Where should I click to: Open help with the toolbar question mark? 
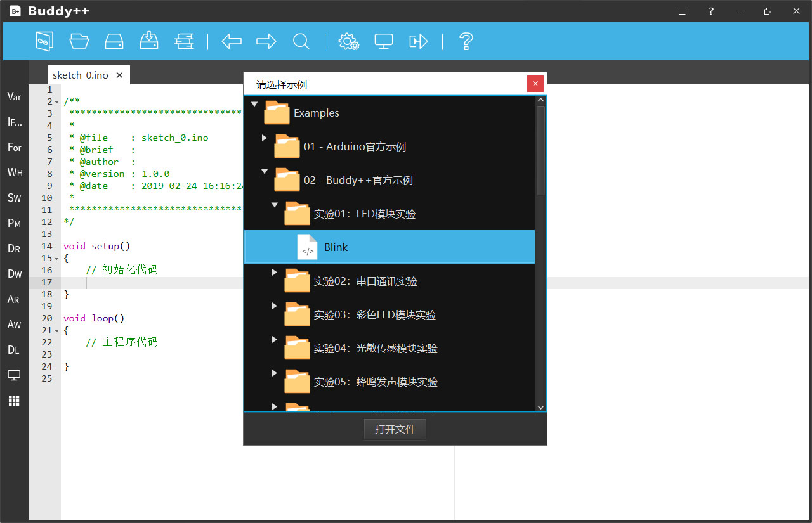coord(466,41)
